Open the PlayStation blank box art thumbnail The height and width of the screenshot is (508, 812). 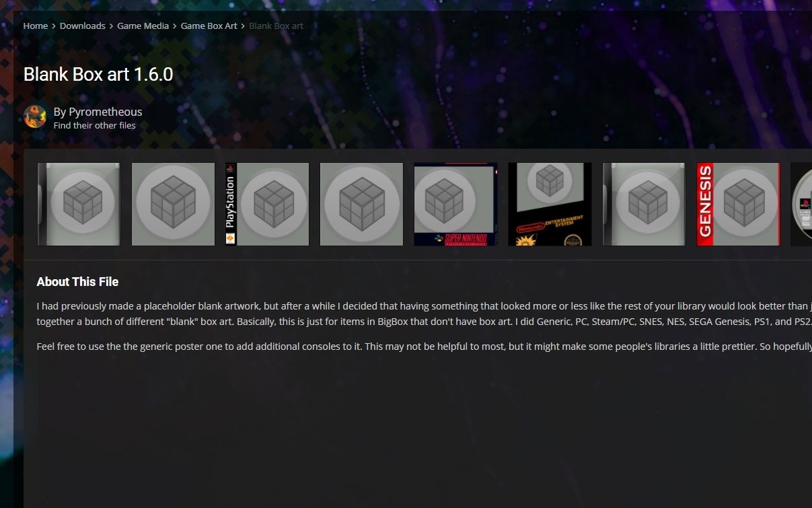tap(267, 204)
